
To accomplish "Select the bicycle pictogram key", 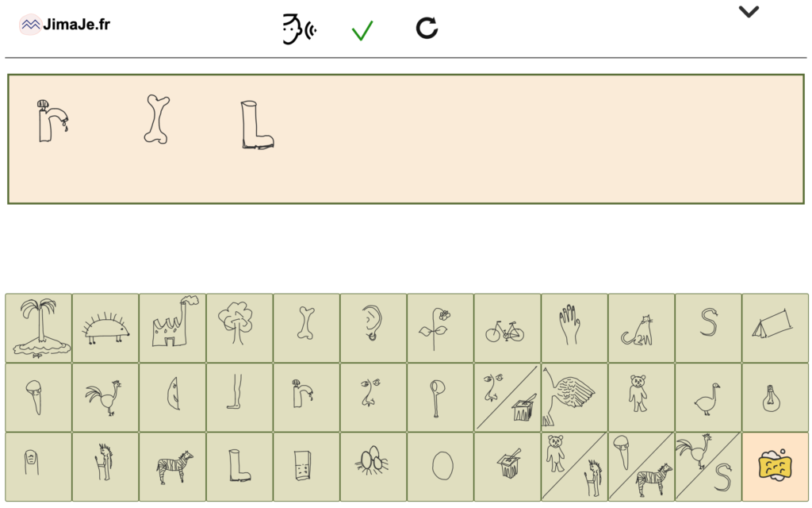I will [x=507, y=328].
